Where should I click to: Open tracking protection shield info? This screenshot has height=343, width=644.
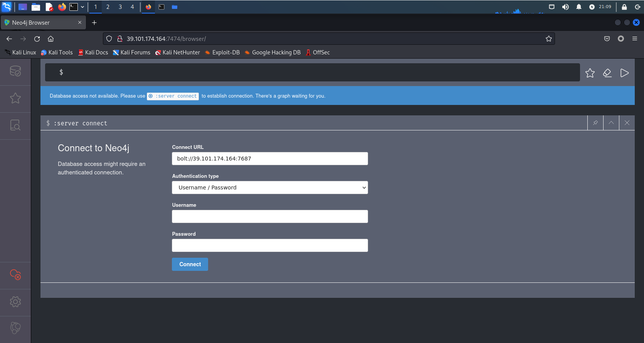109,39
